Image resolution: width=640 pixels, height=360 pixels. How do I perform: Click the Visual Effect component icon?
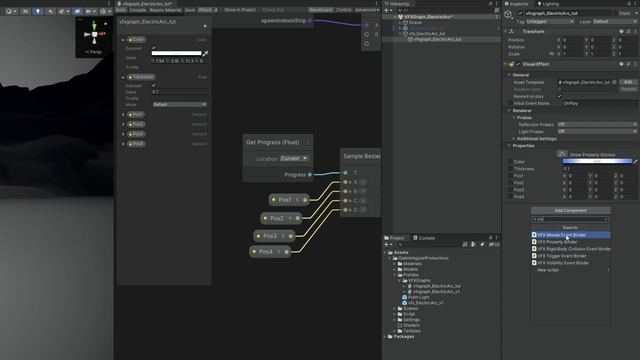(x=512, y=64)
